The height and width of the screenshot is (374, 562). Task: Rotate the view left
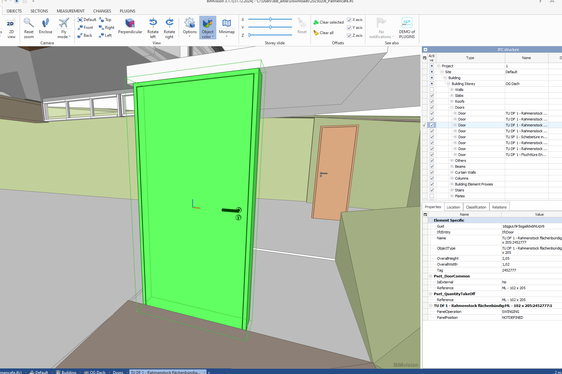tap(153, 28)
